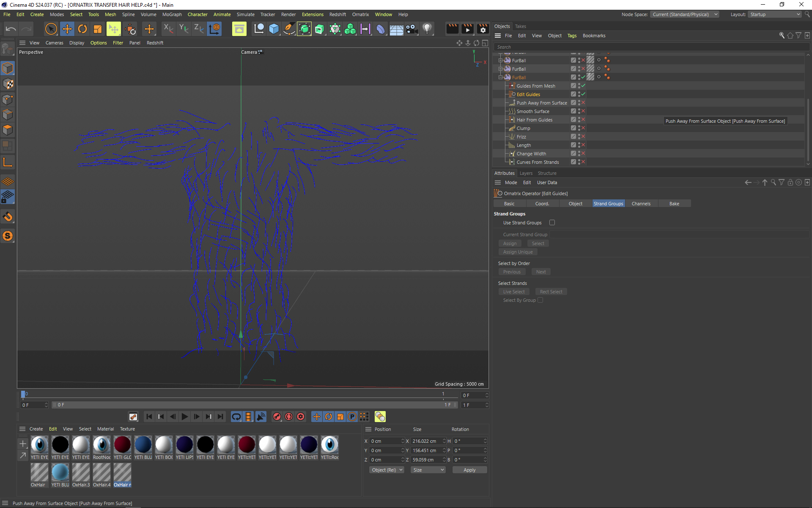Viewport: 812px width, 508px height.
Task: Toggle Push Away From Surface enable mark
Action: pos(583,103)
